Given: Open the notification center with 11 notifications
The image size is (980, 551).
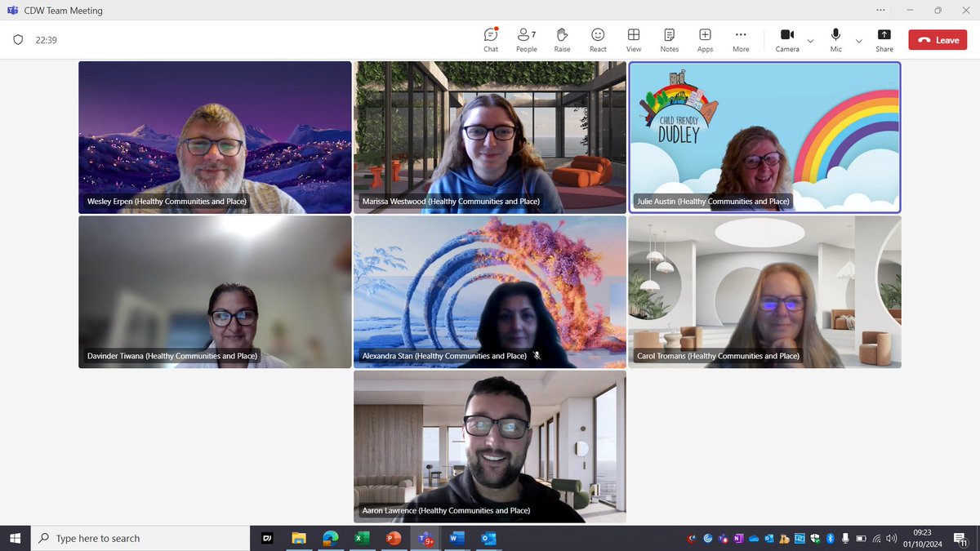Looking at the screenshot, I should coord(961,538).
